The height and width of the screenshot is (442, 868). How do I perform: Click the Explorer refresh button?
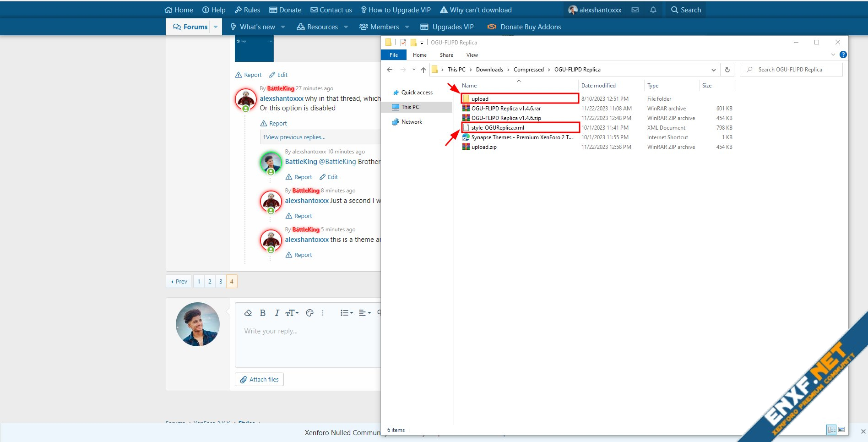(727, 70)
